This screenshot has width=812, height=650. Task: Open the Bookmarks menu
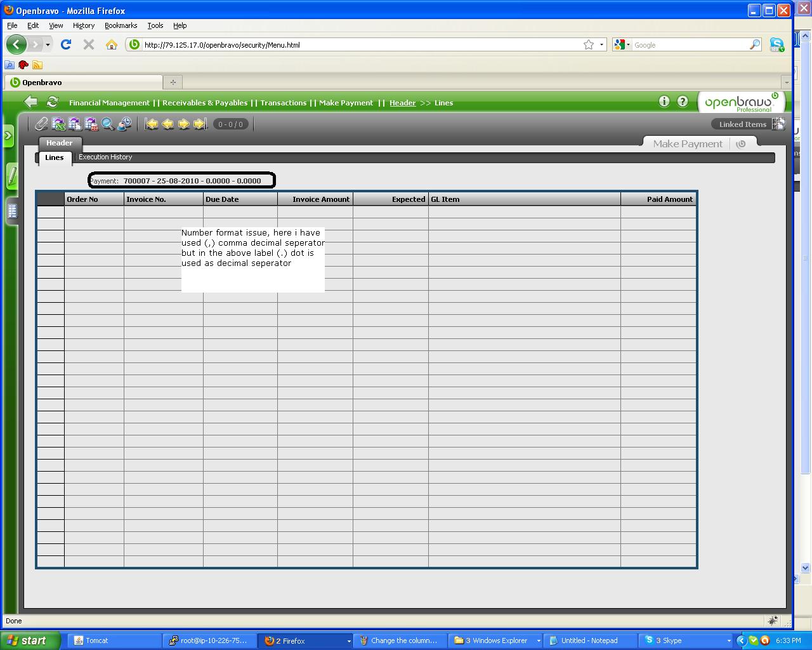click(x=121, y=25)
